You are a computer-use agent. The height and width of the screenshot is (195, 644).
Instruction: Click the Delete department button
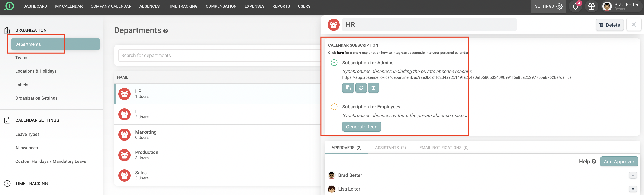point(609,25)
